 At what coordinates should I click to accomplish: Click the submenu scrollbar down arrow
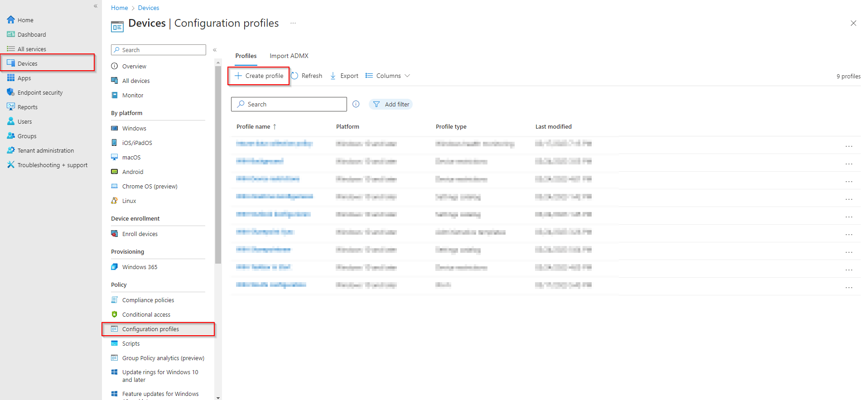(x=218, y=397)
